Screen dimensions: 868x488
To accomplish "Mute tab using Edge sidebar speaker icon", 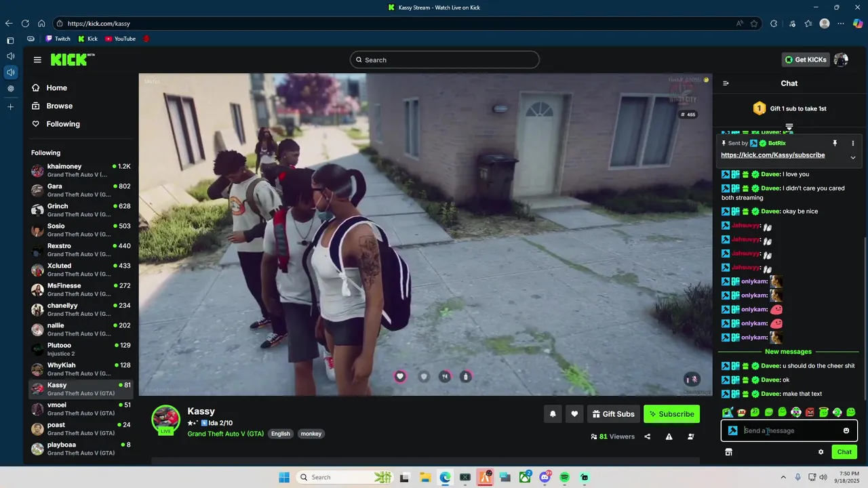I will [x=10, y=73].
